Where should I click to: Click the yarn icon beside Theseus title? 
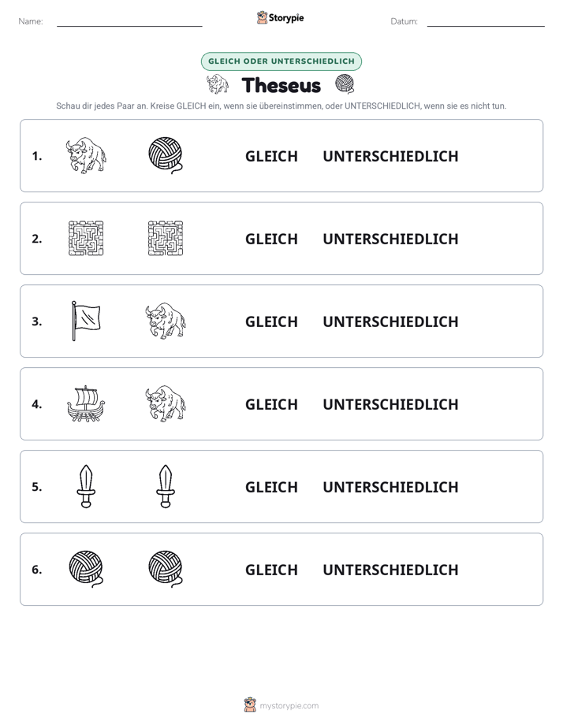pos(345,84)
